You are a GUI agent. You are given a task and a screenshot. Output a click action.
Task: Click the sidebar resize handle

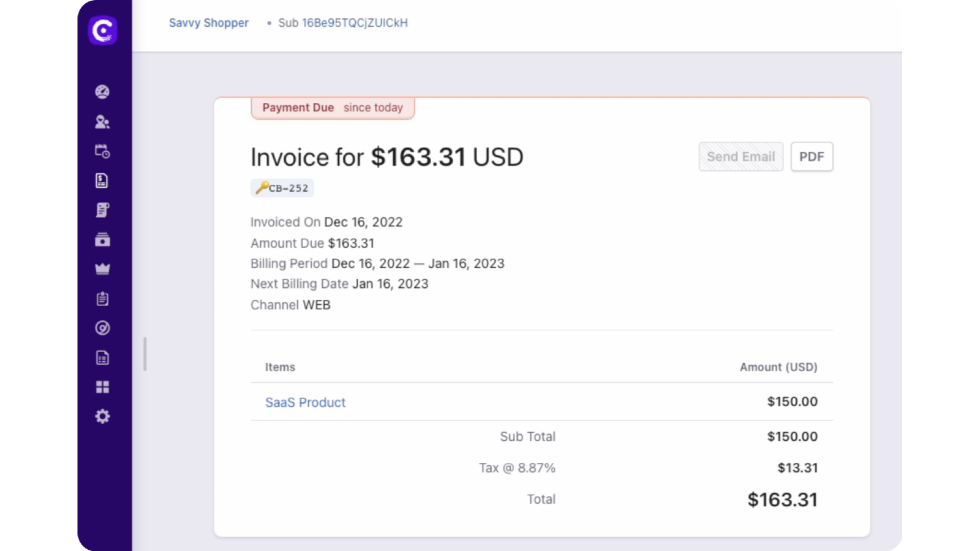pos(145,354)
